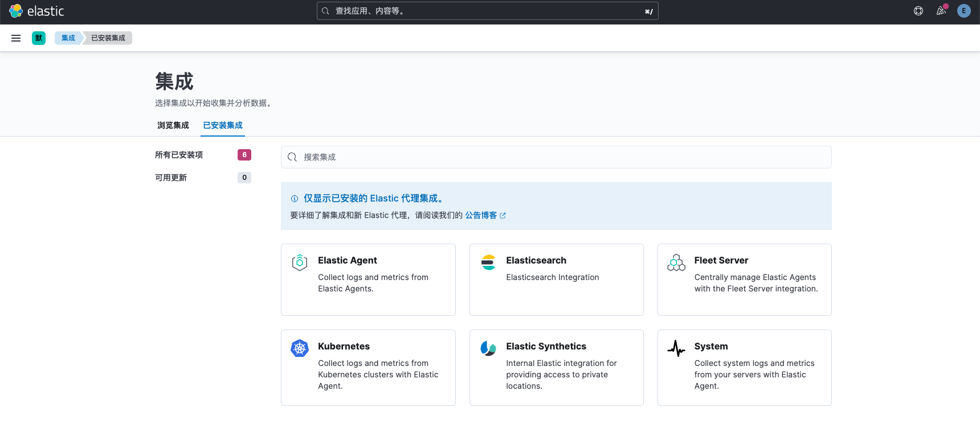This screenshot has height=436, width=980.
Task: Click the Elastic logo in header
Action: (x=36, y=11)
